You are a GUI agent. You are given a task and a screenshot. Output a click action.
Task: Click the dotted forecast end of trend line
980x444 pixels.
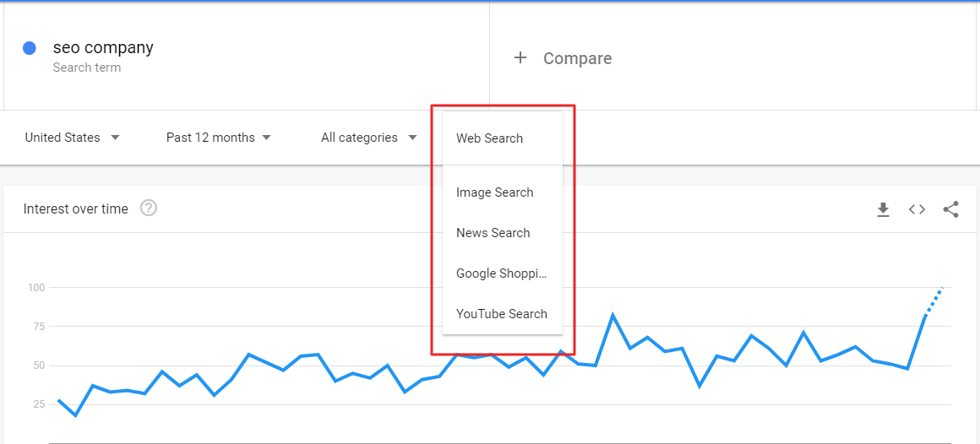coord(935,301)
